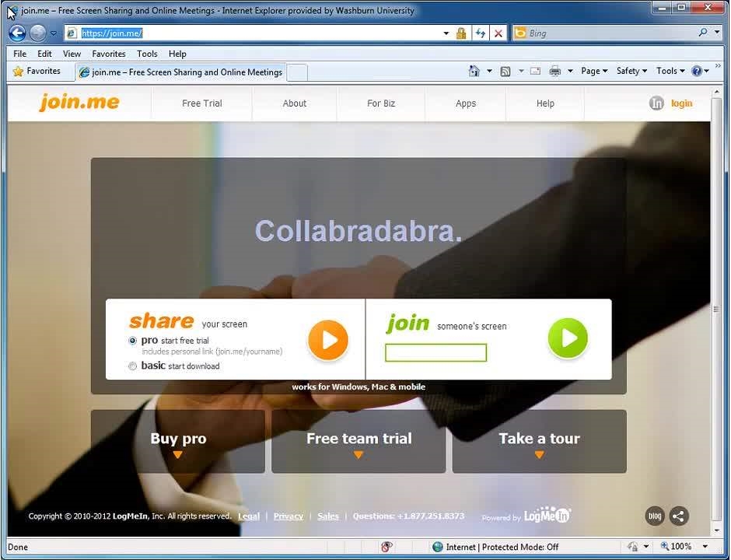Open the File menu
Viewport: 731px width, 560px height.
click(x=20, y=54)
